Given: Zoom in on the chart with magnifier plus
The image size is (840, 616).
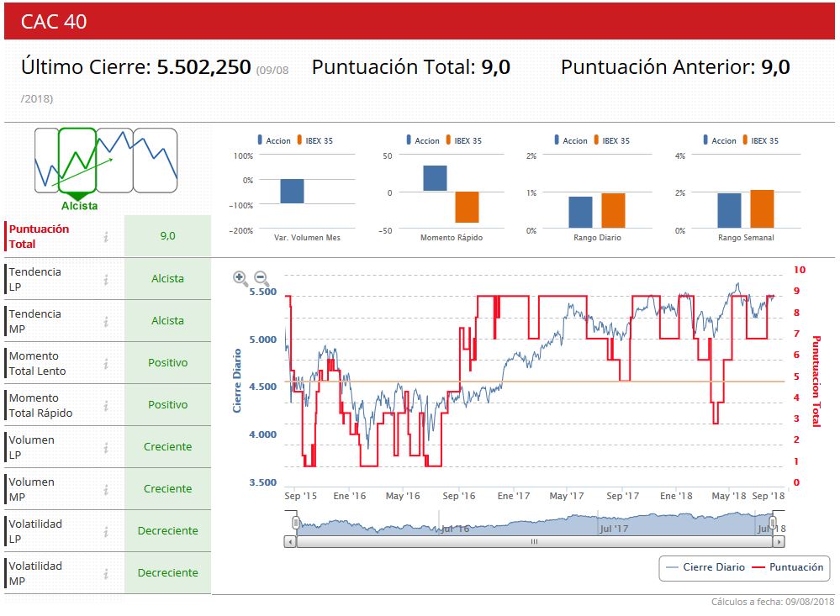Looking at the screenshot, I should click(x=240, y=278).
